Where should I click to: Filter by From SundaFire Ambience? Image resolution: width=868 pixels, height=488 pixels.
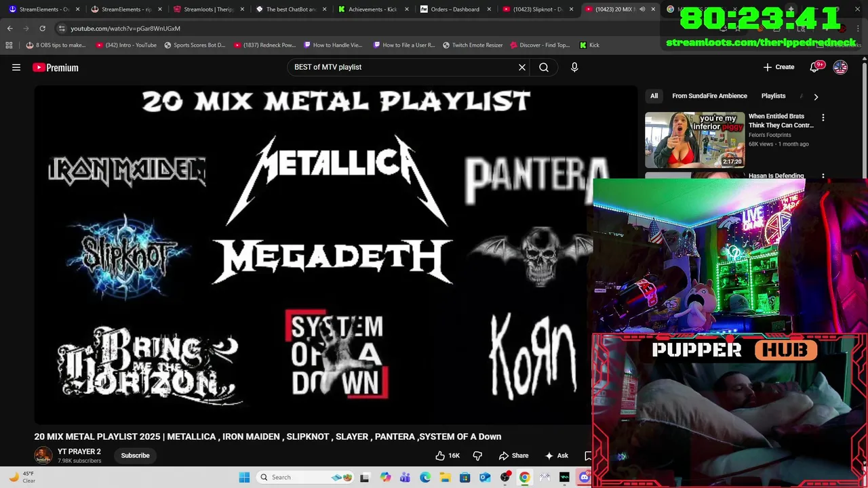(x=709, y=96)
